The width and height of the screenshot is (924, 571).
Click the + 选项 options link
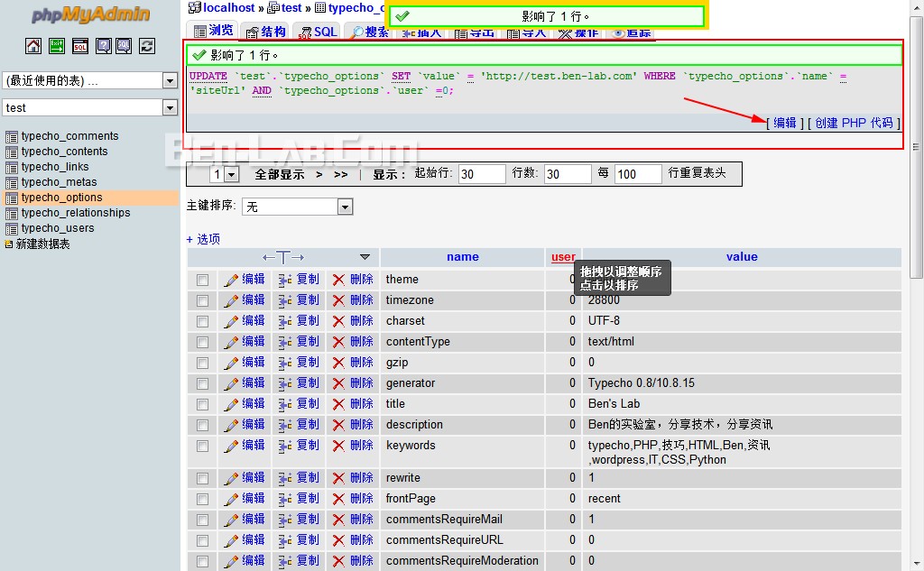(203, 239)
